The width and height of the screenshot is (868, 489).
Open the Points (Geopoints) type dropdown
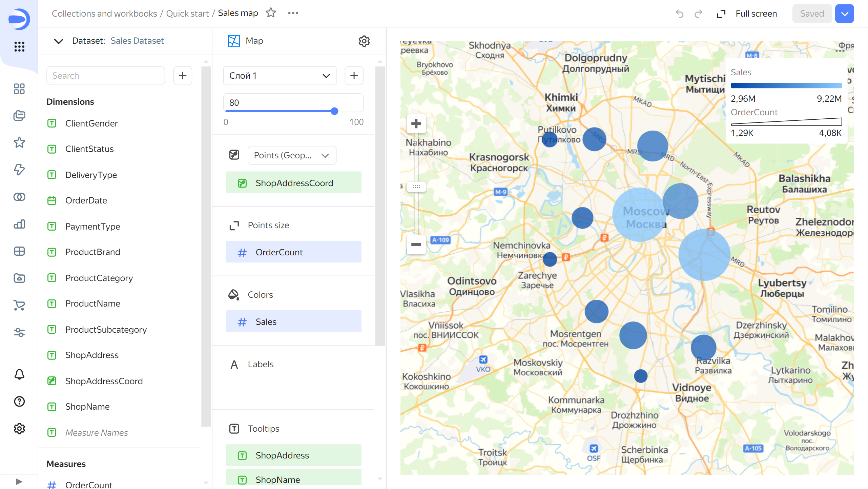[292, 155]
